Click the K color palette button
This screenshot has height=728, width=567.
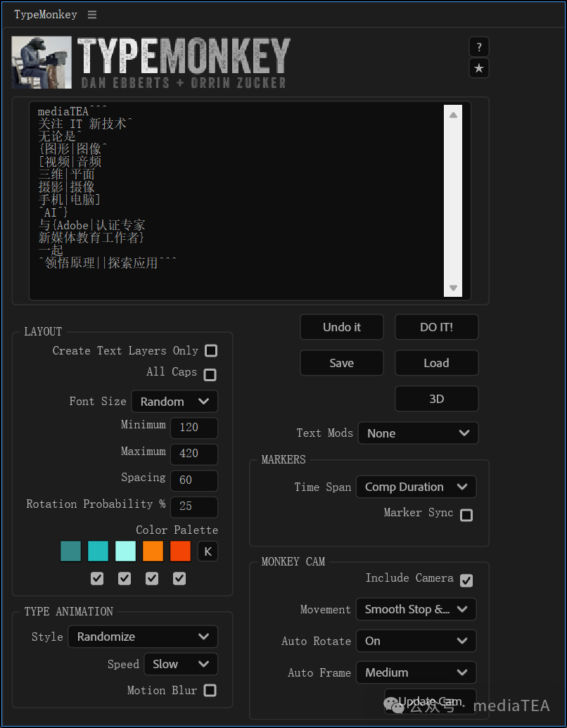pos(208,551)
